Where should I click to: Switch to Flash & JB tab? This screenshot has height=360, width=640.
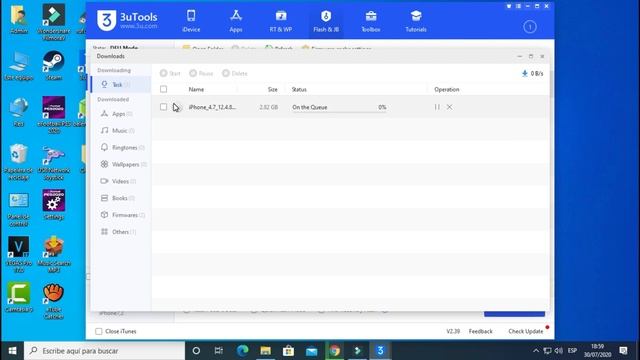tap(326, 21)
